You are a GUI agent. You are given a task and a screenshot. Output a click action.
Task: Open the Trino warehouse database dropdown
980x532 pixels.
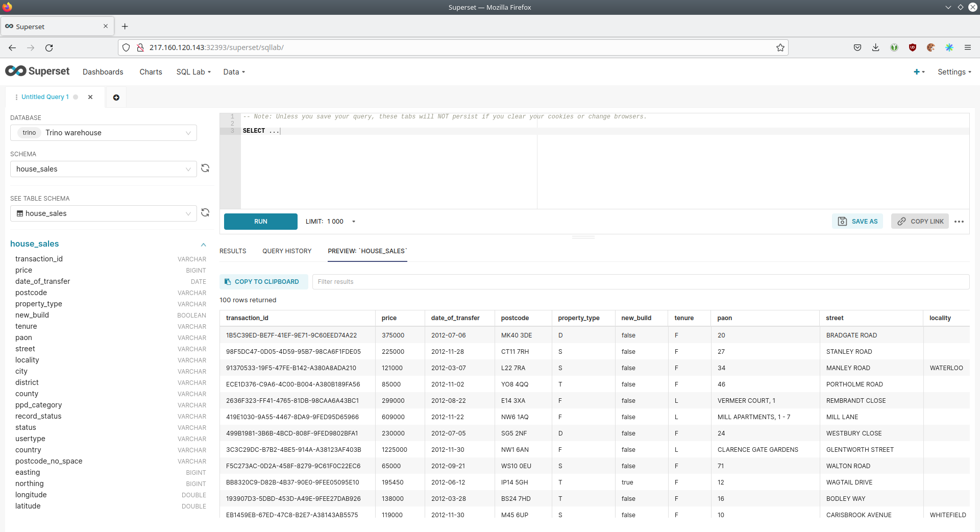(104, 133)
